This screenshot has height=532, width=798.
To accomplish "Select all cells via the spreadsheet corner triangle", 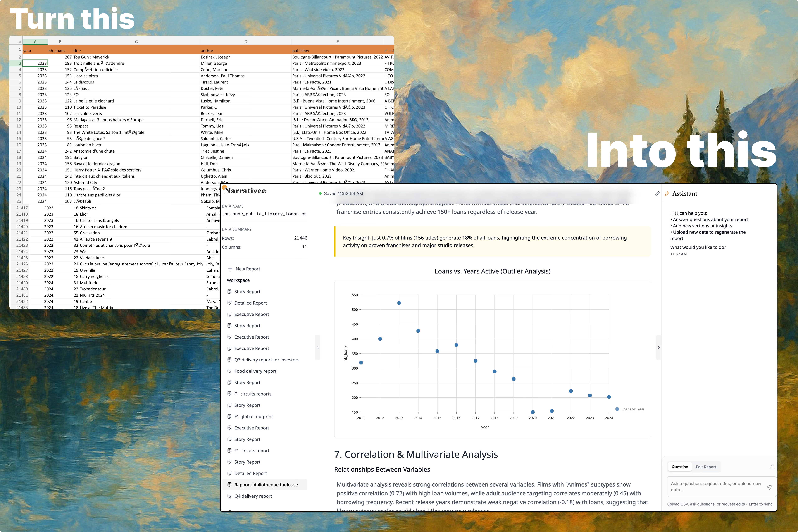I will point(19,42).
